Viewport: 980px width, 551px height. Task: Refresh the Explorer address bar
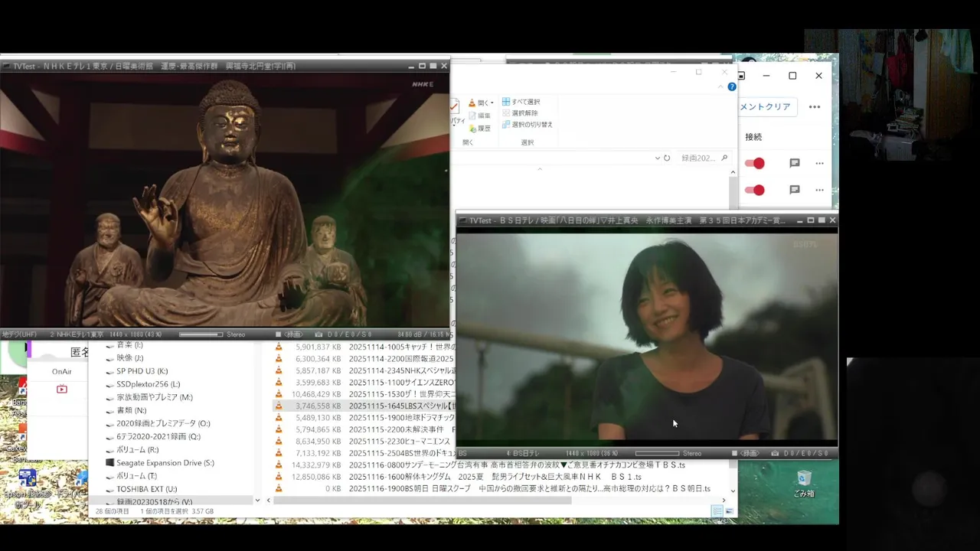pos(667,158)
